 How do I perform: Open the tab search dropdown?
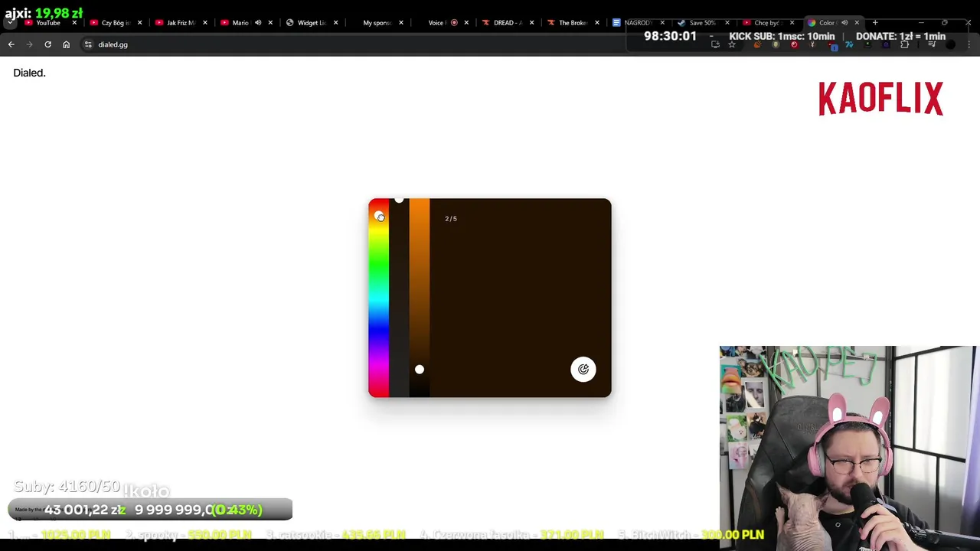tap(10, 23)
